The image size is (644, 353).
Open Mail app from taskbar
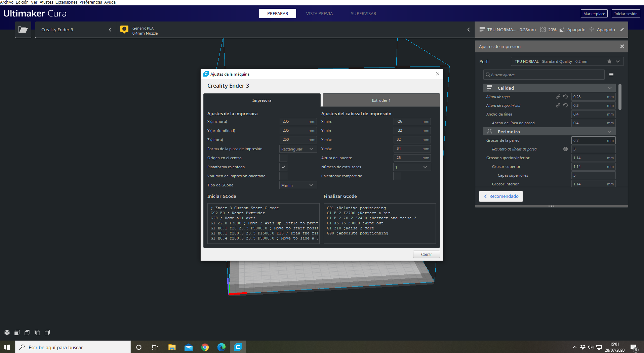189,347
